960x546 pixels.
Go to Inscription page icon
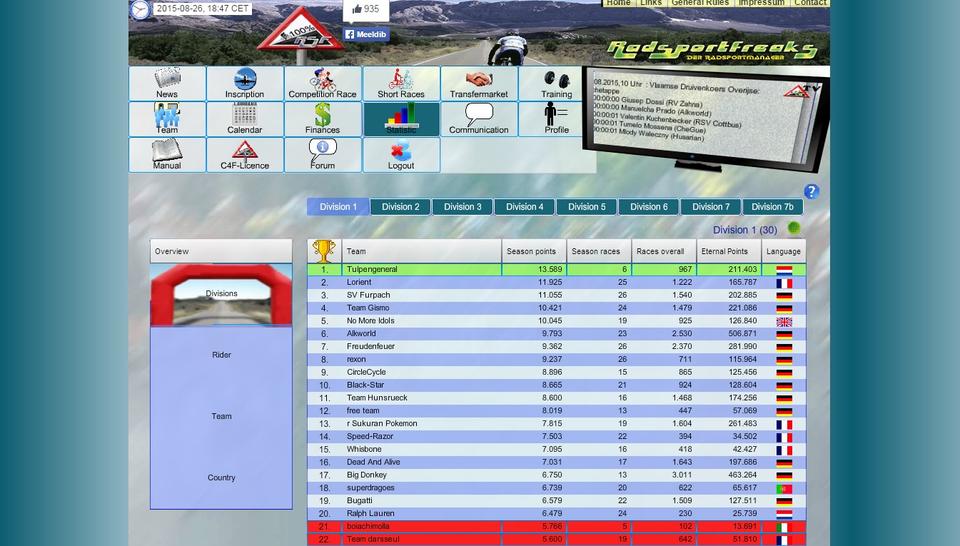click(x=245, y=80)
